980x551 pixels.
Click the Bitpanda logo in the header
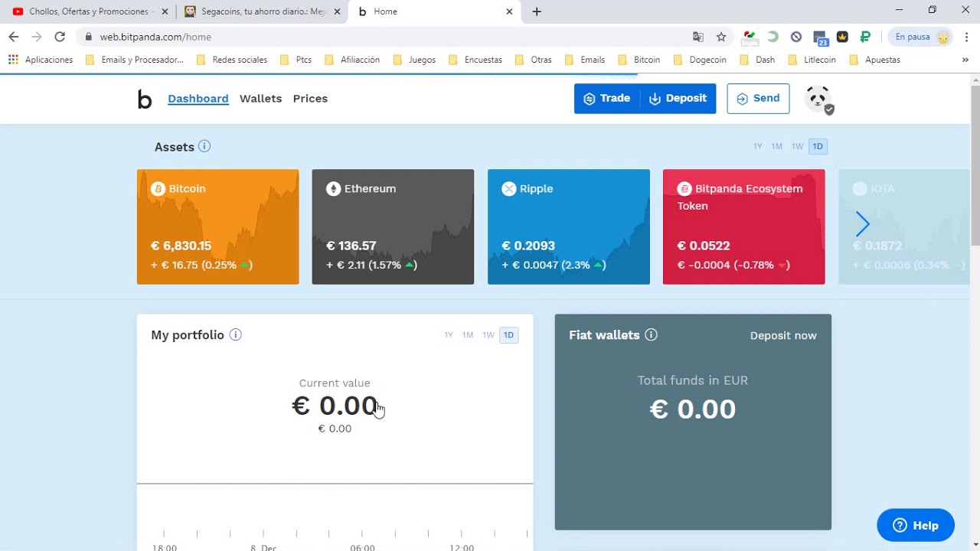tap(145, 99)
